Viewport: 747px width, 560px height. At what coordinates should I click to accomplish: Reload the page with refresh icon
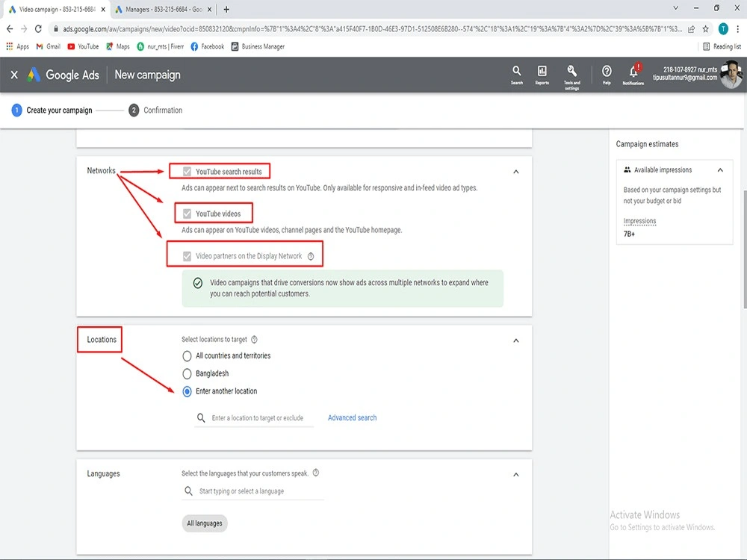click(x=38, y=29)
